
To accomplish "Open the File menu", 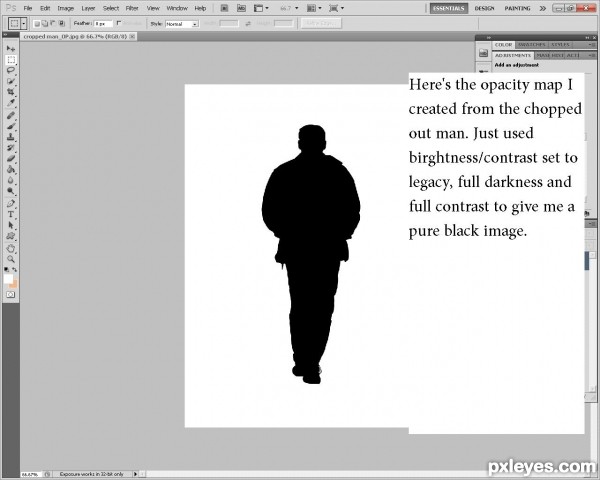I will coord(28,8).
